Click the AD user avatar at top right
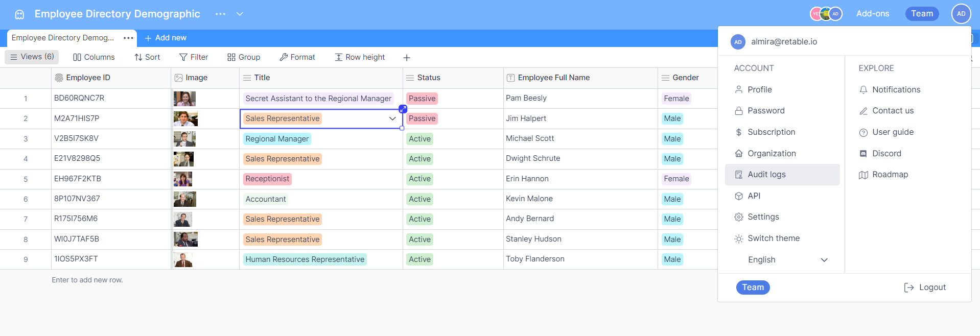Viewport: 980px width, 336px height. coord(961,14)
